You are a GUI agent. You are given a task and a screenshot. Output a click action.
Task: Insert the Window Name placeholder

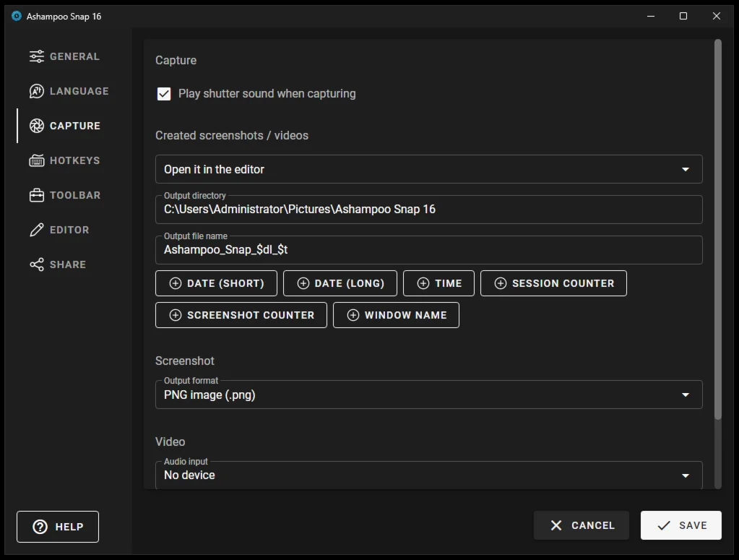pyautogui.click(x=396, y=315)
